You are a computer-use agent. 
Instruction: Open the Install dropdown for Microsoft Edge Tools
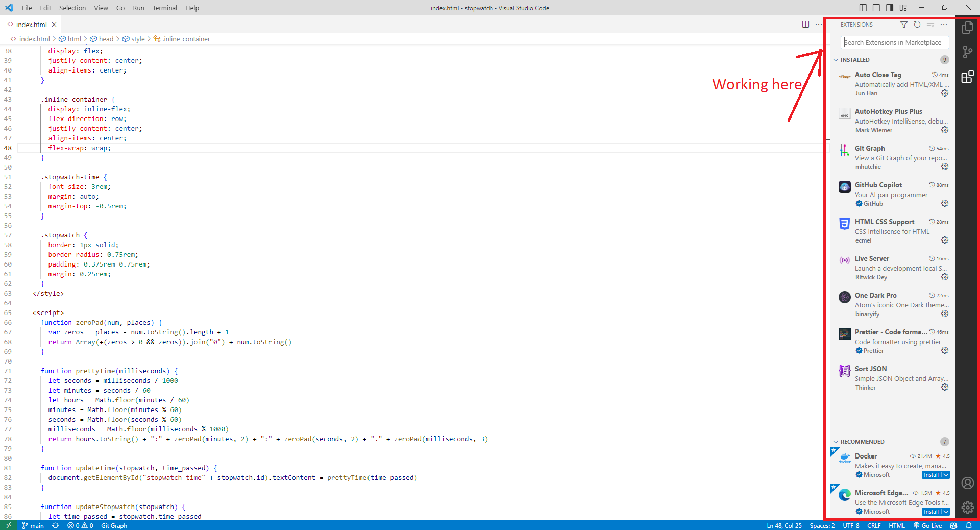tap(945, 511)
